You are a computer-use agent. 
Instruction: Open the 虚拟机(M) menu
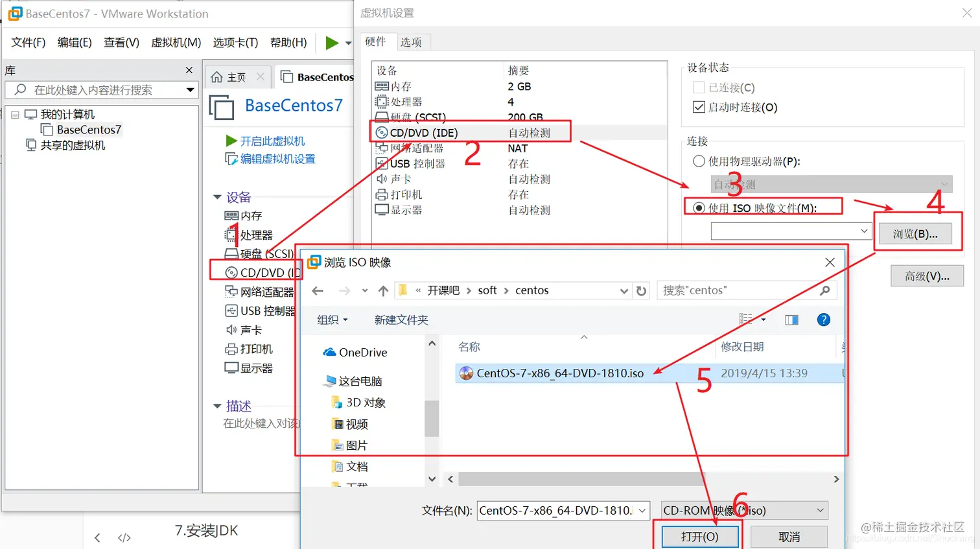pyautogui.click(x=175, y=41)
